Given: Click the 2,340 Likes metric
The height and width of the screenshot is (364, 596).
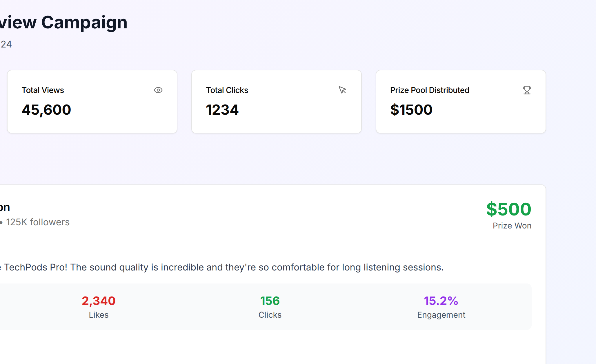Looking at the screenshot, I should (x=99, y=301).
